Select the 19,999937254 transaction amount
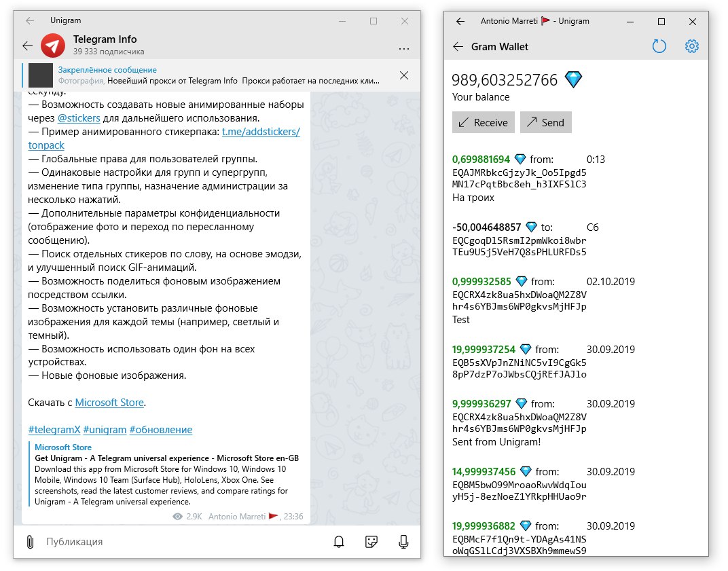728x571 pixels. pyautogui.click(x=484, y=349)
